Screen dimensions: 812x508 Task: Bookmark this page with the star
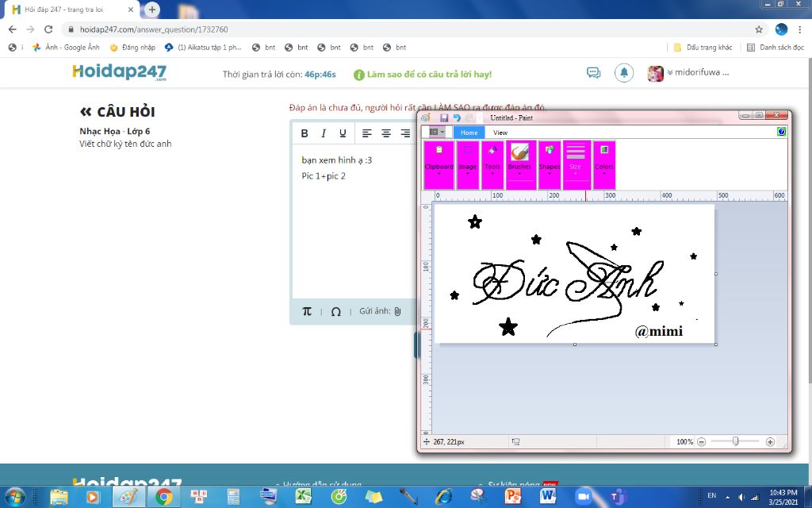[759, 29]
